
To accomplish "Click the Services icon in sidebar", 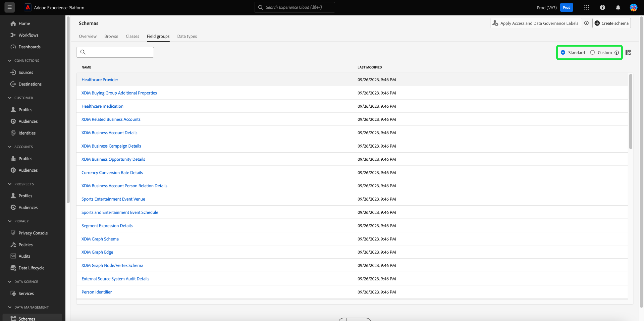I will pyautogui.click(x=13, y=293).
